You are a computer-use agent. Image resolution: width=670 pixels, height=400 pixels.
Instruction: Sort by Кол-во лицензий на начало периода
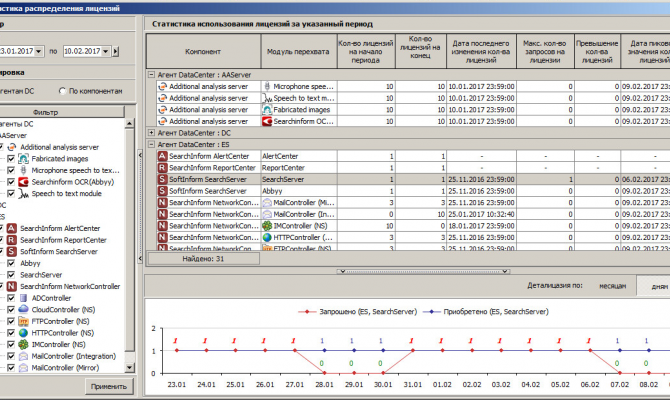366,51
